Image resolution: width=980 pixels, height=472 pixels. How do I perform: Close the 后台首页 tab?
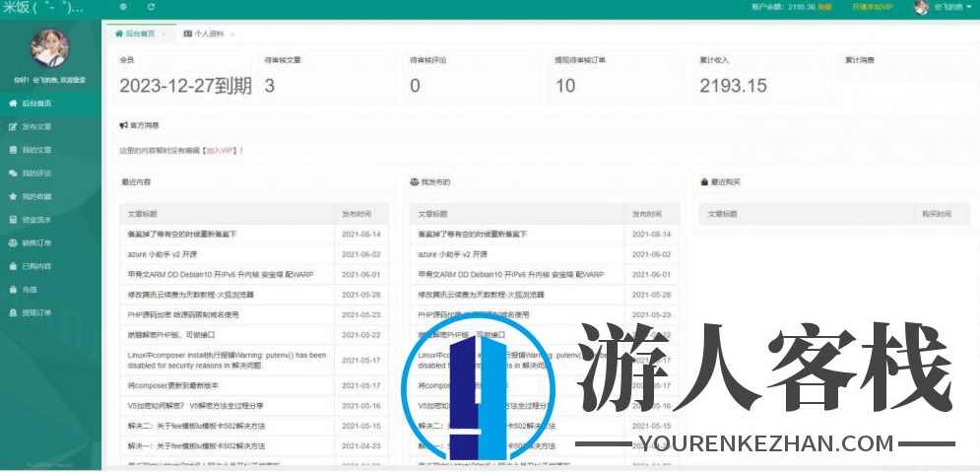[x=163, y=34]
